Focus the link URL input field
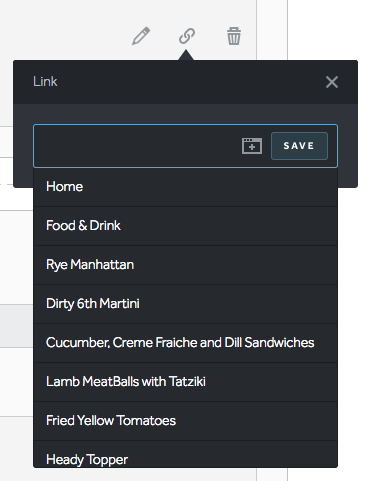This screenshot has width=366, height=481. (x=137, y=146)
